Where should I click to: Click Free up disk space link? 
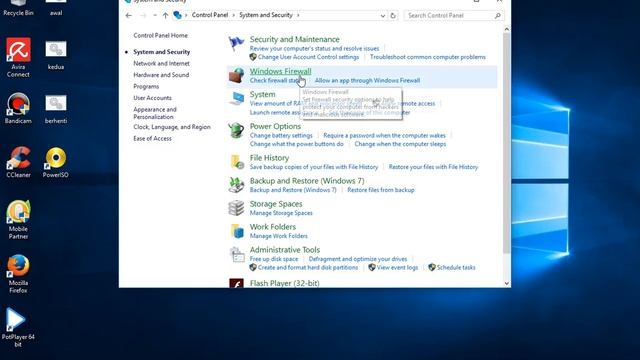[274, 259]
